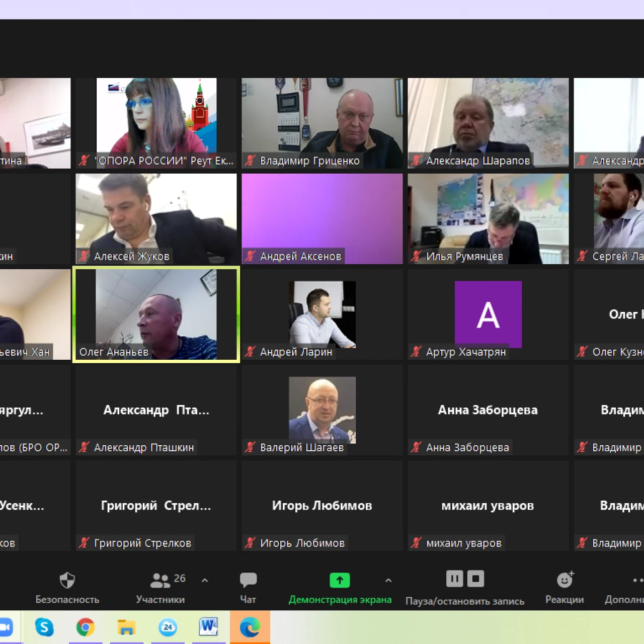The image size is (644, 644).
Task: Select Алексей Жуков video tile
Action: pos(156,218)
